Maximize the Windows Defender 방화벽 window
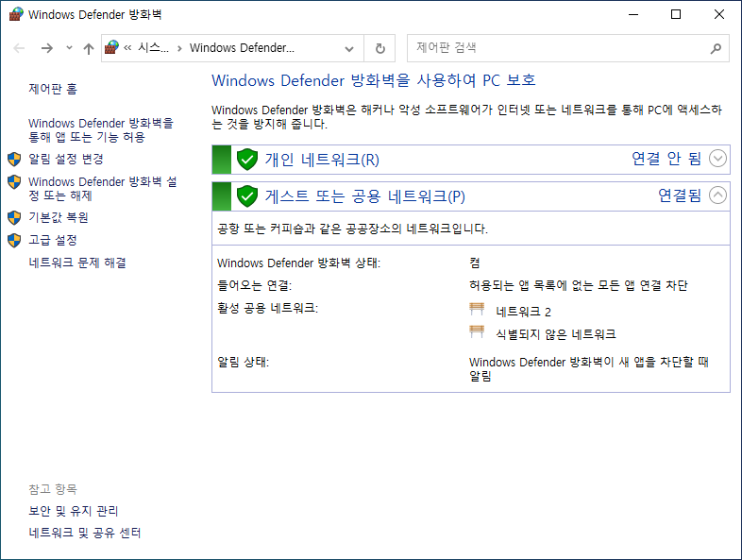This screenshot has height=560, width=742. 676,14
